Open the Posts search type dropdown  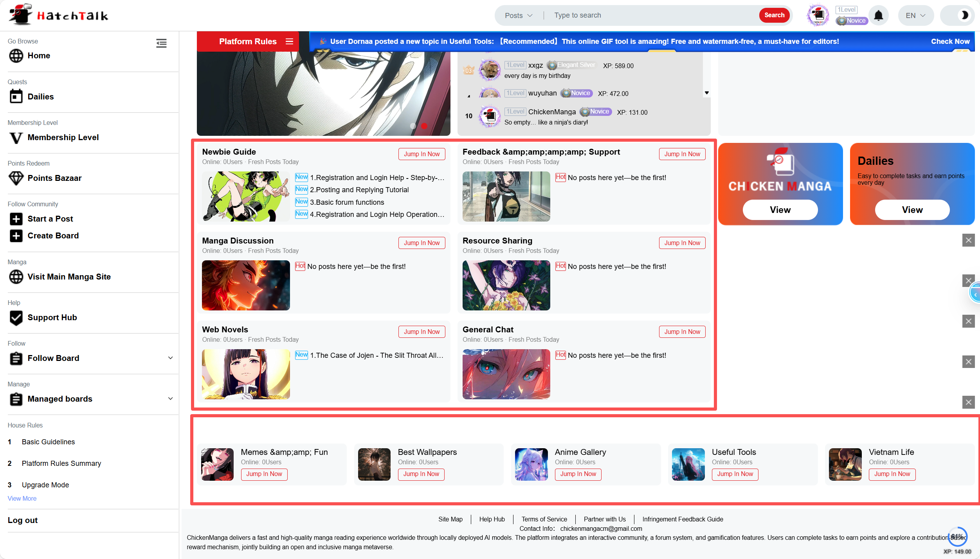tap(519, 15)
